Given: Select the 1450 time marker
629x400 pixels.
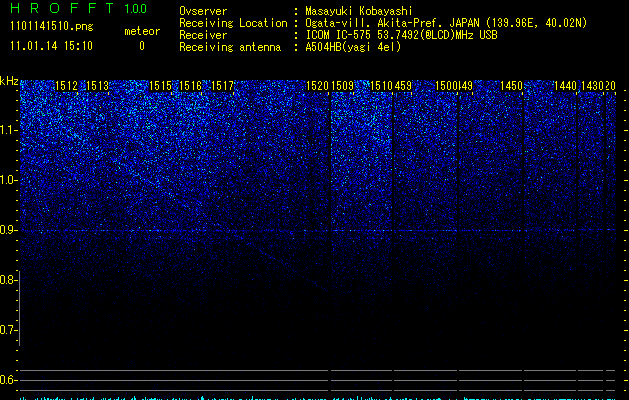Looking at the screenshot, I should [511, 86].
